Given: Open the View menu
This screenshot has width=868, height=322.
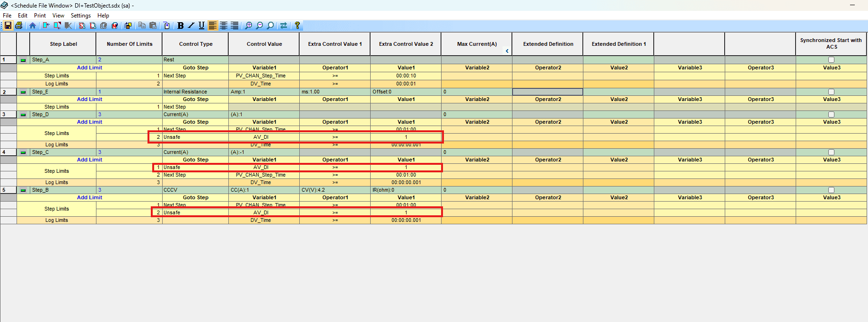Looking at the screenshot, I should coord(58,16).
